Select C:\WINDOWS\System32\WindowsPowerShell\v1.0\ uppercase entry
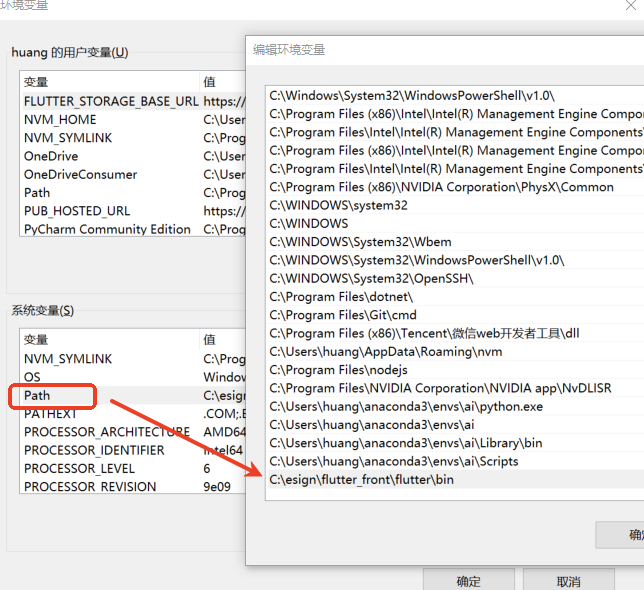 point(455,260)
